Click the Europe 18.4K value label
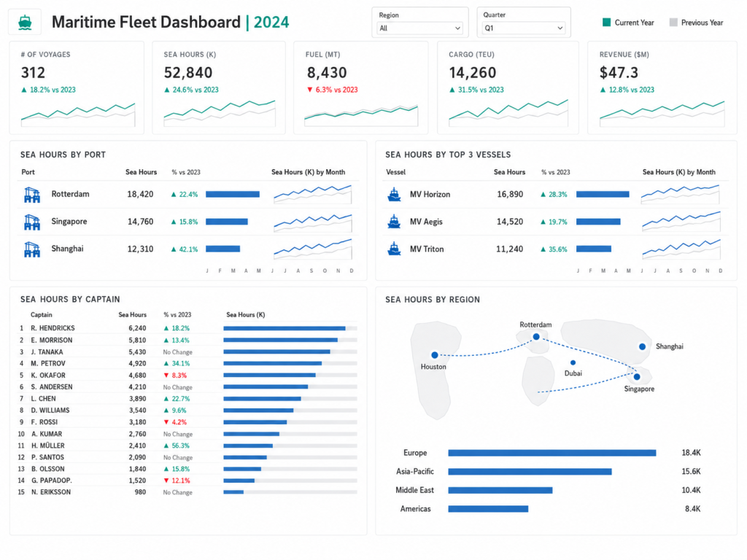The height and width of the screenshot is (560, 747). 691,452
